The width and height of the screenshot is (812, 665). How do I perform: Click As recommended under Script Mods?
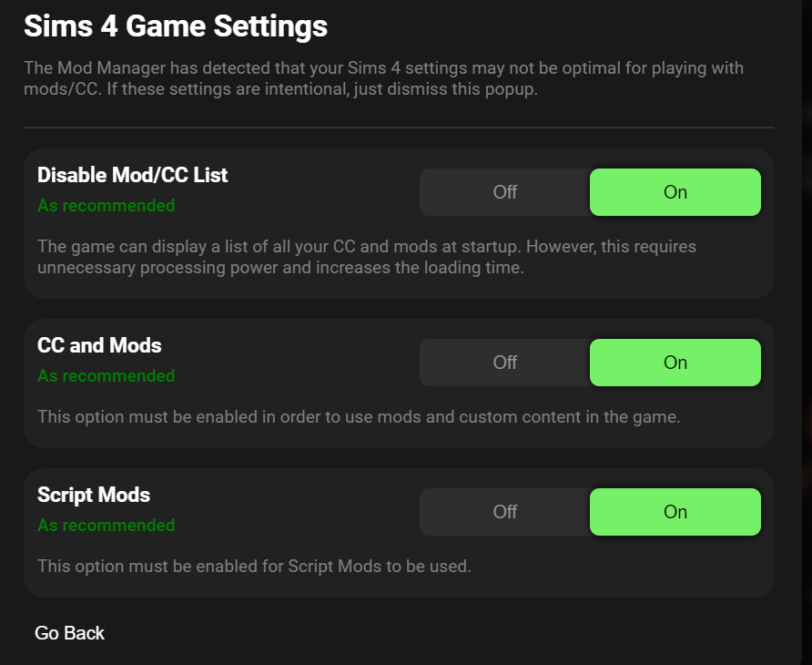pos(106,526)
